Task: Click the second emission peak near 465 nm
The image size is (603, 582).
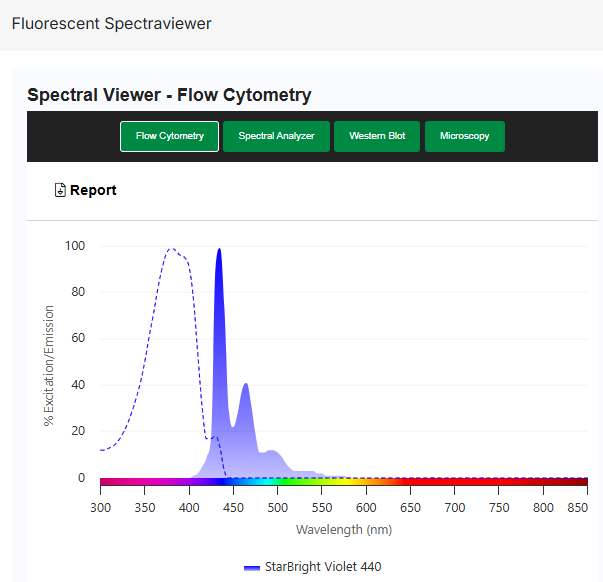Action: 246,386
